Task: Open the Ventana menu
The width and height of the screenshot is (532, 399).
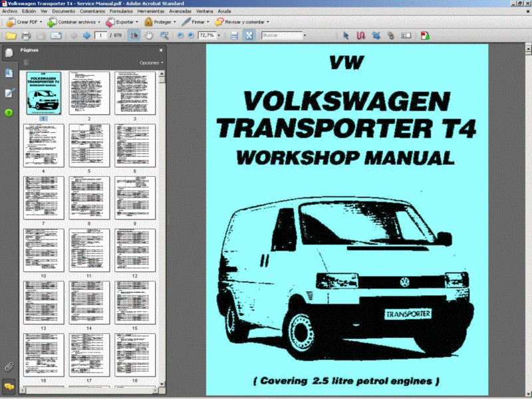Action: [x=204, y=11]
